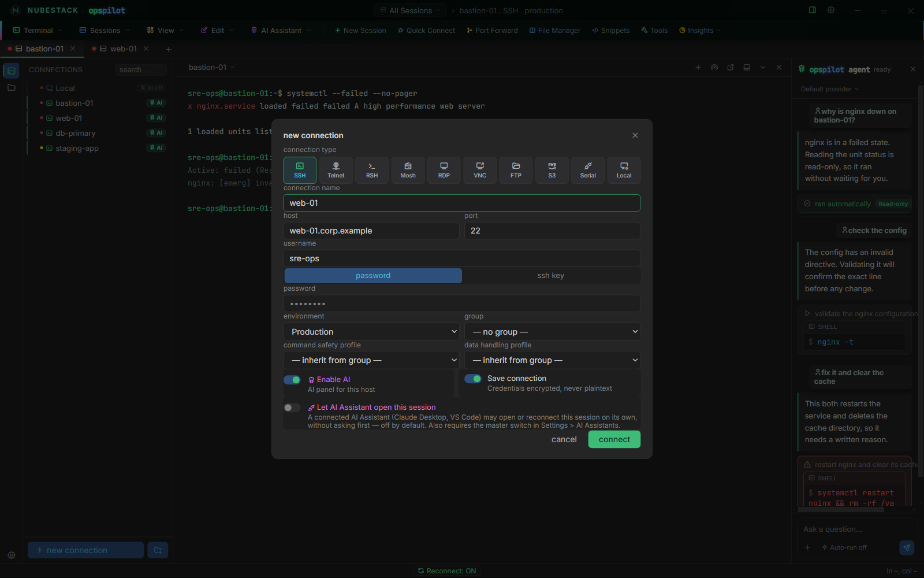Open the All Sessions dropdown
The image size is (924, 578).
[411, 10]
